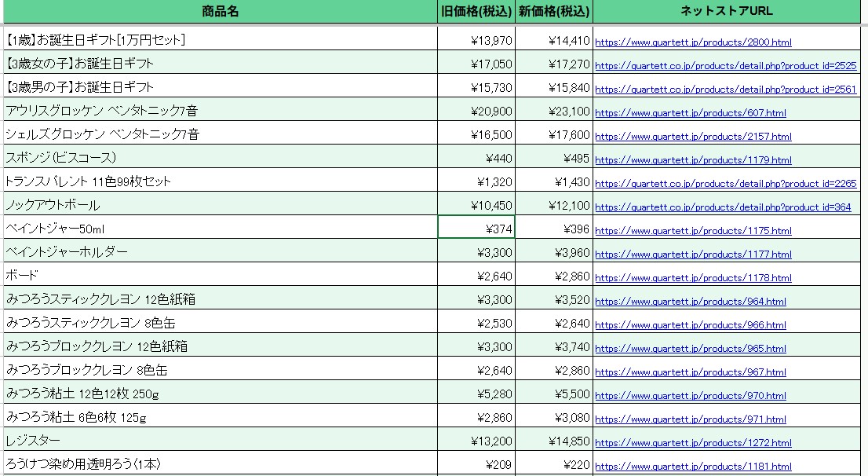This screenshot has width=868, height=476.
Task: Open the products/971.html link
Action: click(691, 419)
